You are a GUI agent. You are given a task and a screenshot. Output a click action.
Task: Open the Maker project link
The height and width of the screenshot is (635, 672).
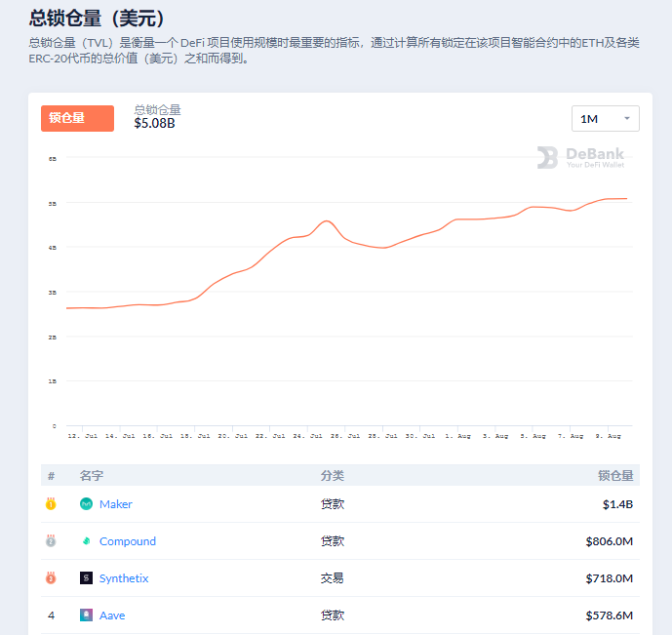tap(116, 504)
